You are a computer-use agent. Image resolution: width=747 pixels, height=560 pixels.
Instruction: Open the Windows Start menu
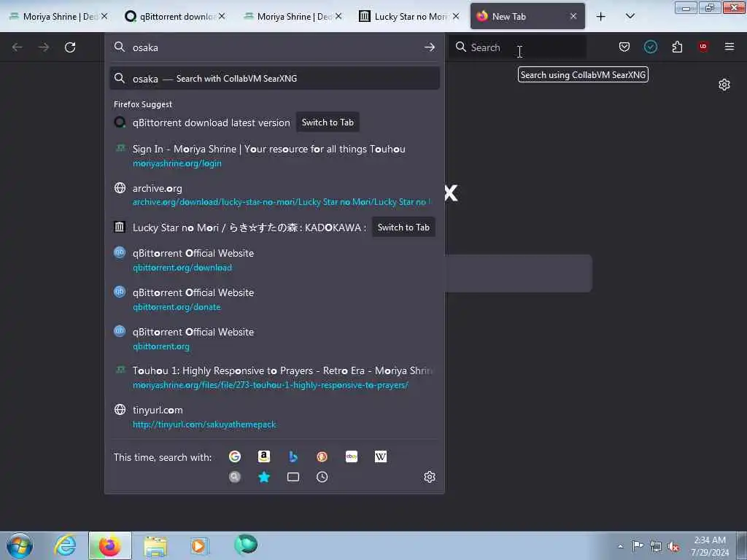click(x=20, y=545)
